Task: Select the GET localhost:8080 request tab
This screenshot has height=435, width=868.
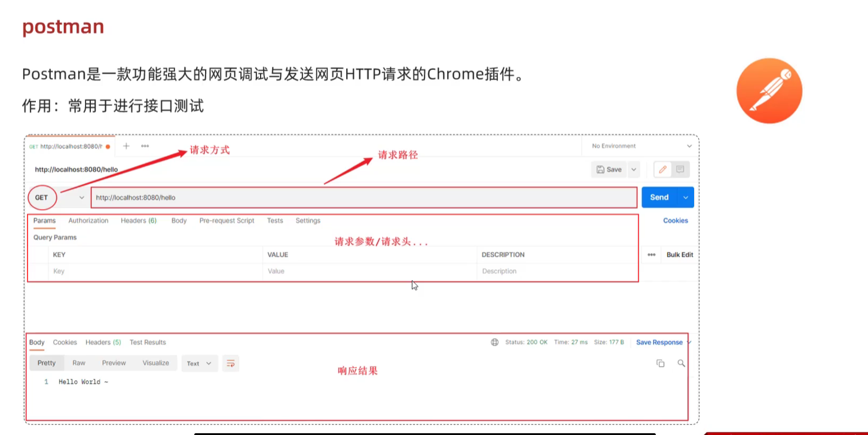Action: [x=70, y=147]
